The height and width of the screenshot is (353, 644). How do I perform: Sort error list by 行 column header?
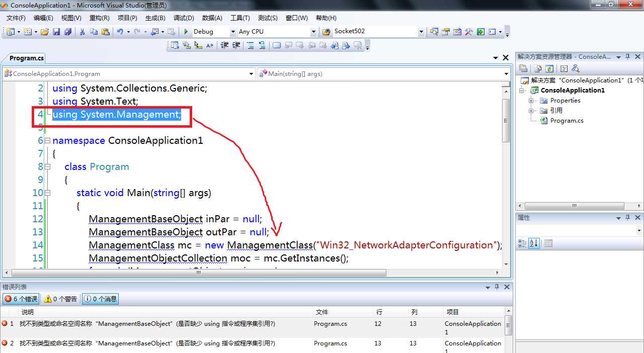[x=389, y=312]
